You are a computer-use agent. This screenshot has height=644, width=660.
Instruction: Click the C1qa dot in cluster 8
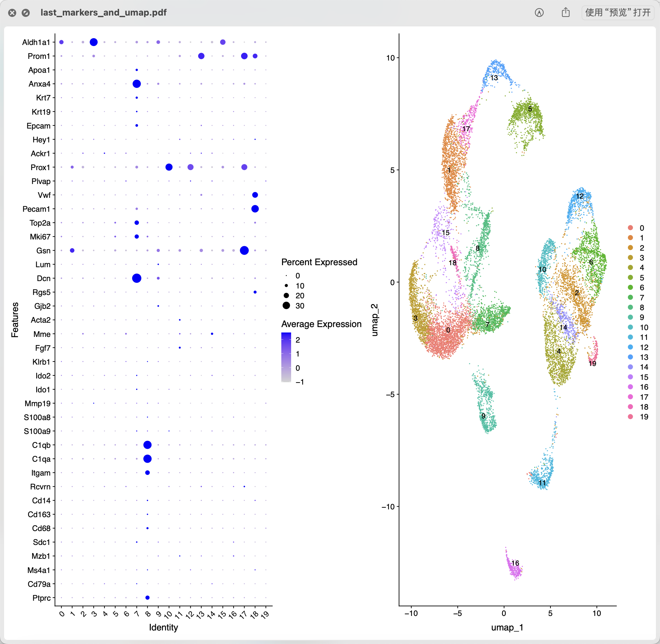[x=147, y=459]
